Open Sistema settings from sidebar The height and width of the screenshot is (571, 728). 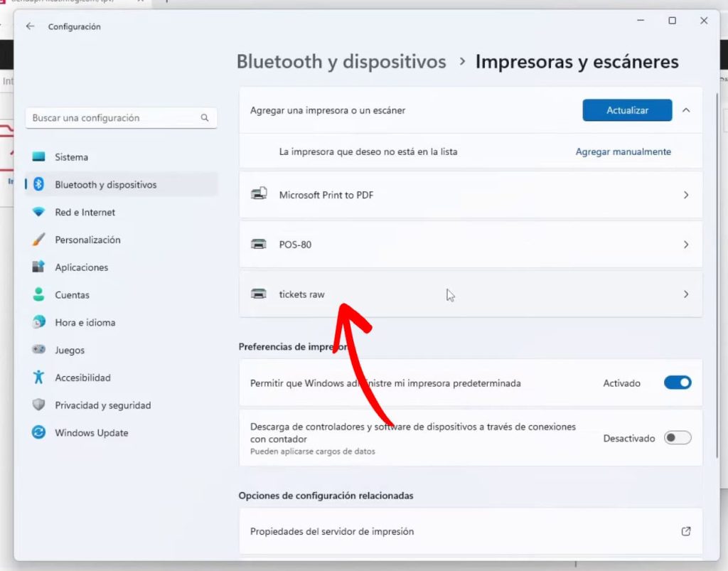pos(71,157)
